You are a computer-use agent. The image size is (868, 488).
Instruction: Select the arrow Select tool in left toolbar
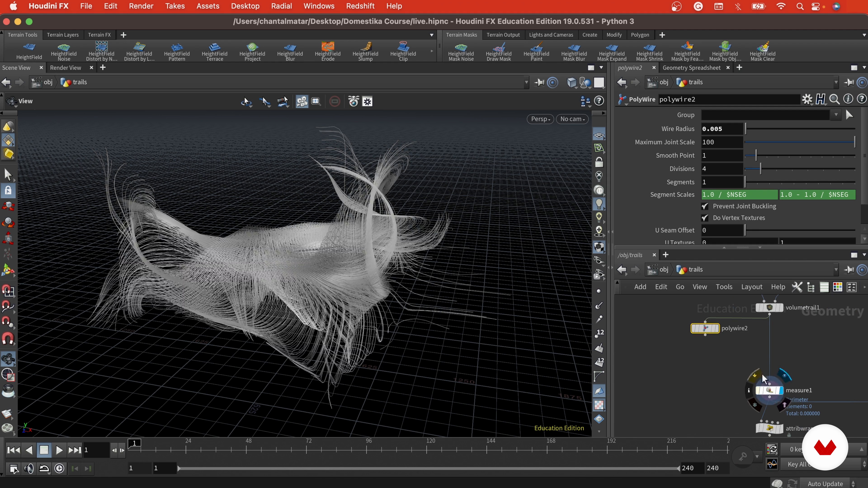click(x=8, y=175)
